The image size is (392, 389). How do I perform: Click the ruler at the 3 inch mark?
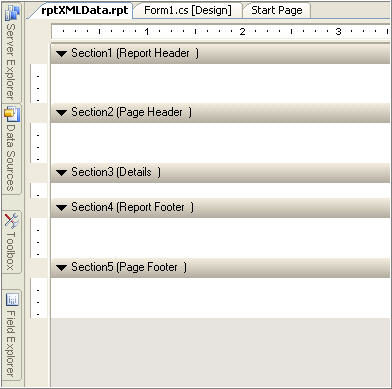338,32
